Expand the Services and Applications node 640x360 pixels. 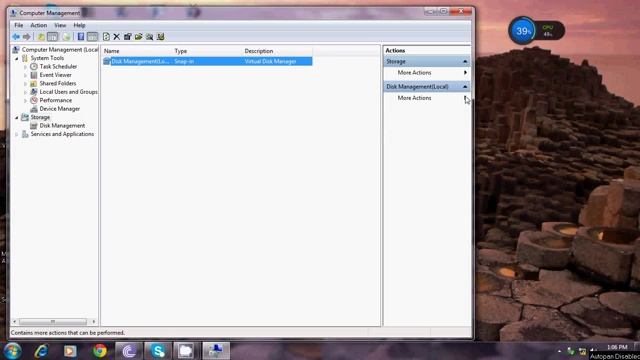[17, 134]
